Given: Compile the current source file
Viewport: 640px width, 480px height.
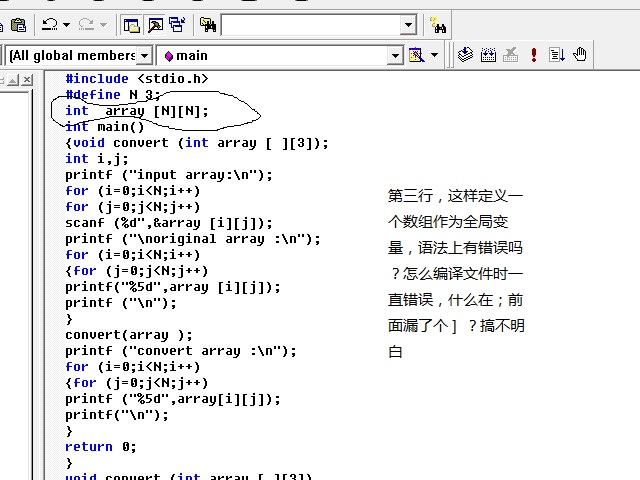Looking at the screenshot, I should 465,55.
